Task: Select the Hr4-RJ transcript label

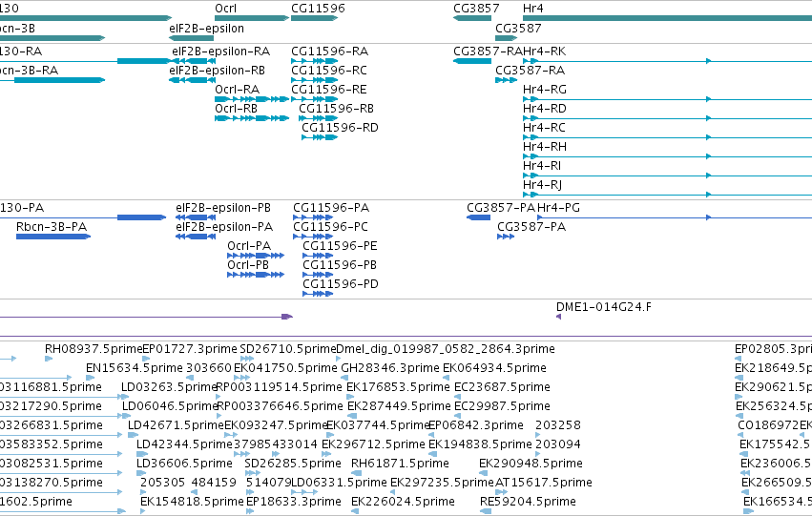Action: point(543,185)
